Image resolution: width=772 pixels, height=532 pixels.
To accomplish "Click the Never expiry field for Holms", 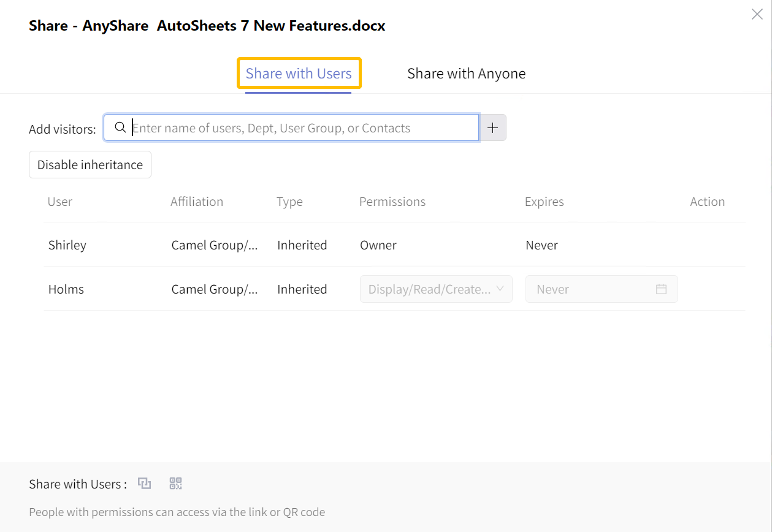I will [602, 289].
